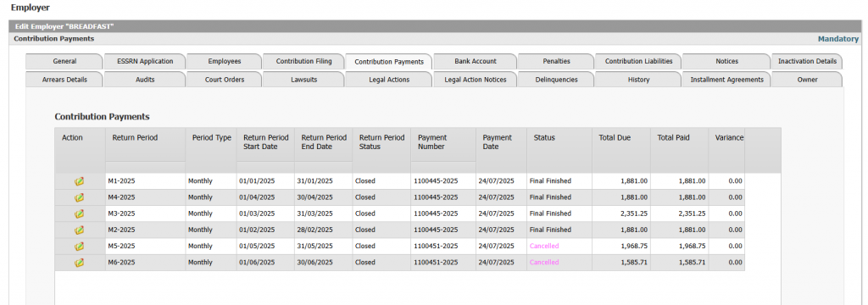Open edit icon for M2-2025 row
This screenshot has width=868, height=305.
point(79,230)
